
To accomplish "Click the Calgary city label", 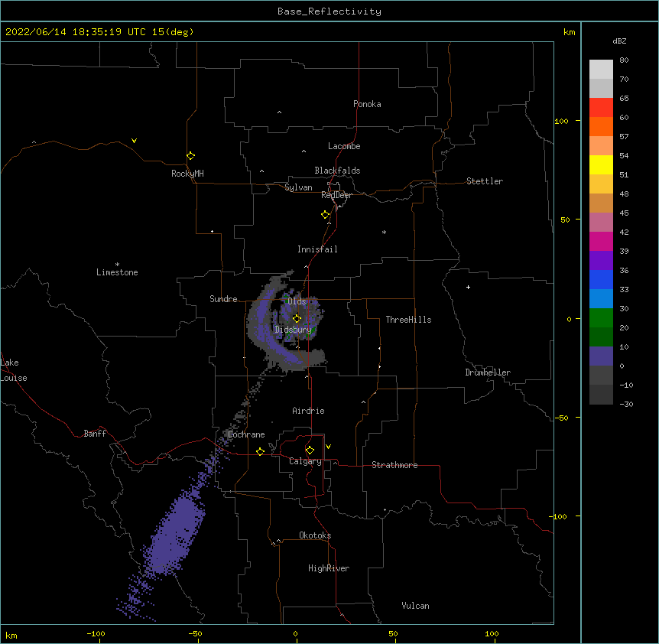I will point(305,461).
